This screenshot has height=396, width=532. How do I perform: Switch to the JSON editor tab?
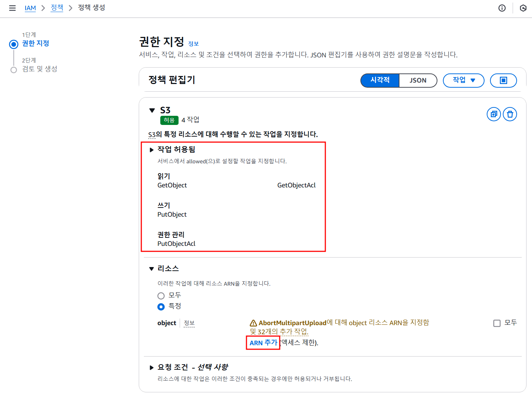[418, 80]
